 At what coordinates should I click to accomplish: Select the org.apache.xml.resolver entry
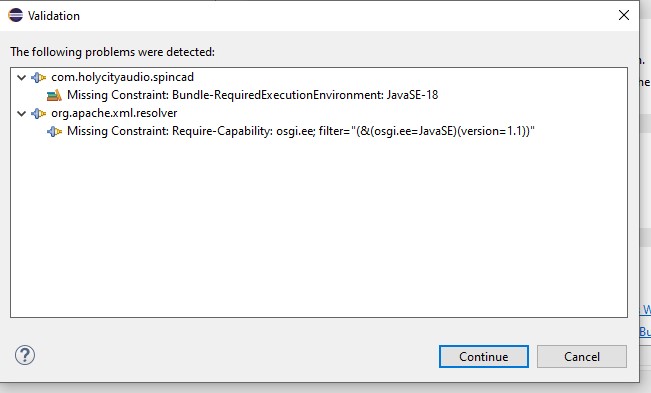(x=114, y=113)
